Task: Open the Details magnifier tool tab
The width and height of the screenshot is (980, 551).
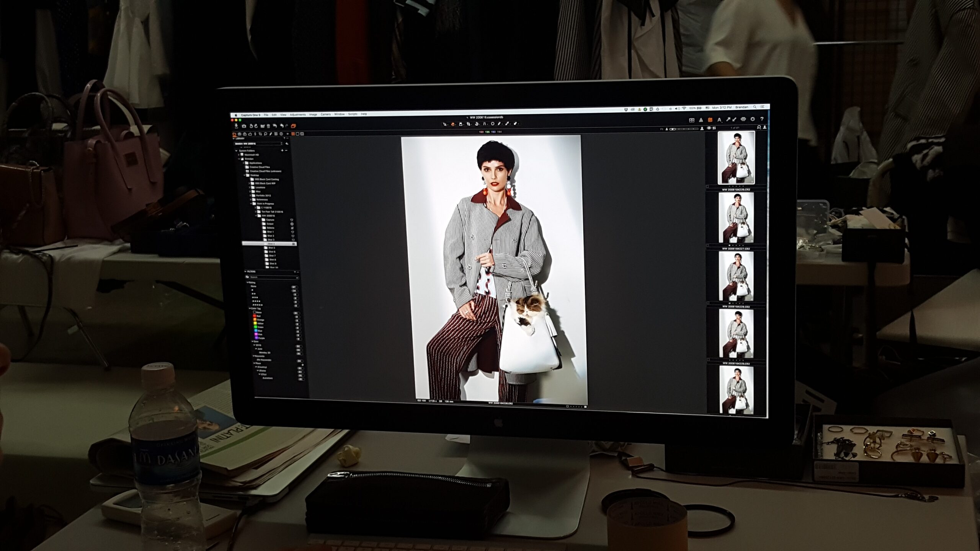Action: pos(266,134)
